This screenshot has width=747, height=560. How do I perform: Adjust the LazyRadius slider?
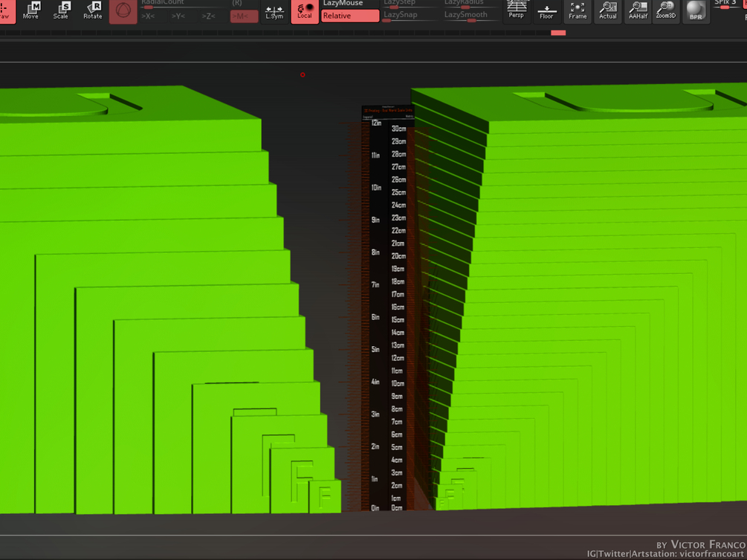coord(470,4)
